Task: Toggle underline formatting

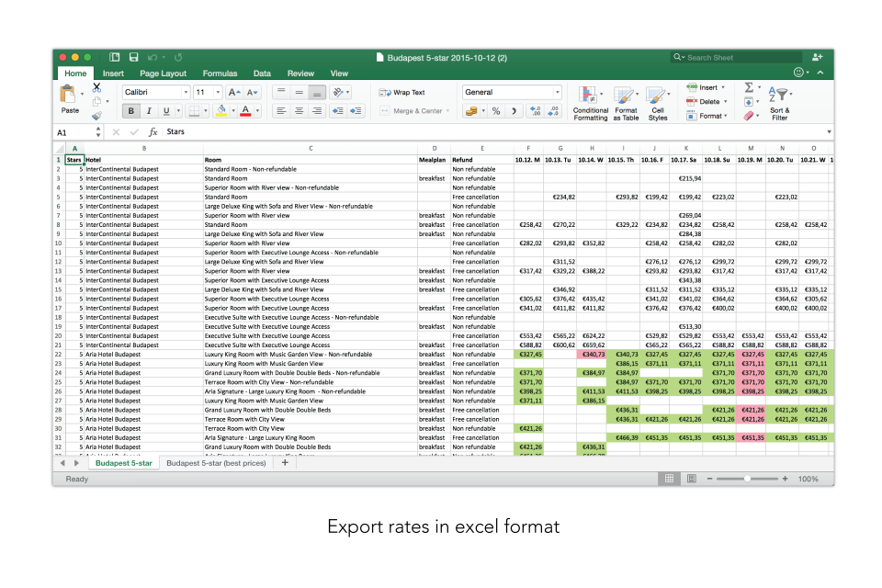Action: coord(165,110)
